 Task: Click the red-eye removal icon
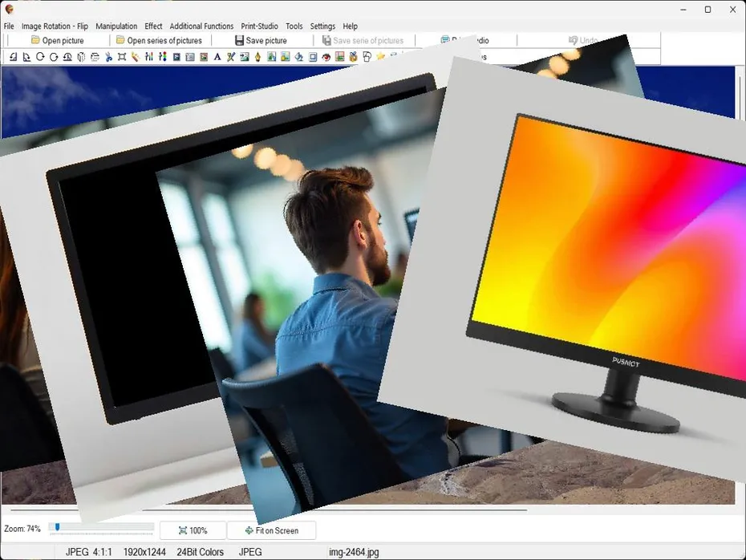[324, 56]
